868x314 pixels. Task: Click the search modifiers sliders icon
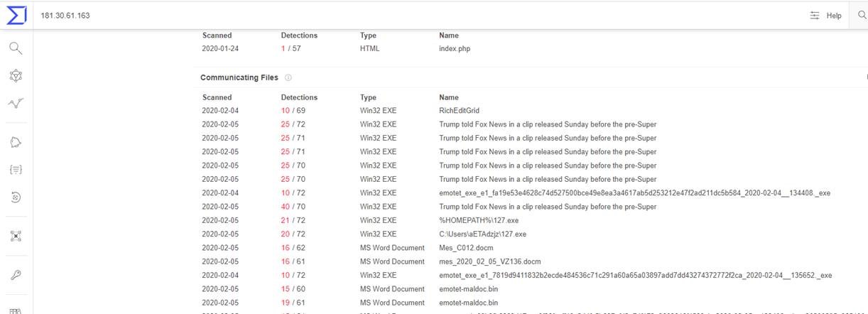pos(815,16)
